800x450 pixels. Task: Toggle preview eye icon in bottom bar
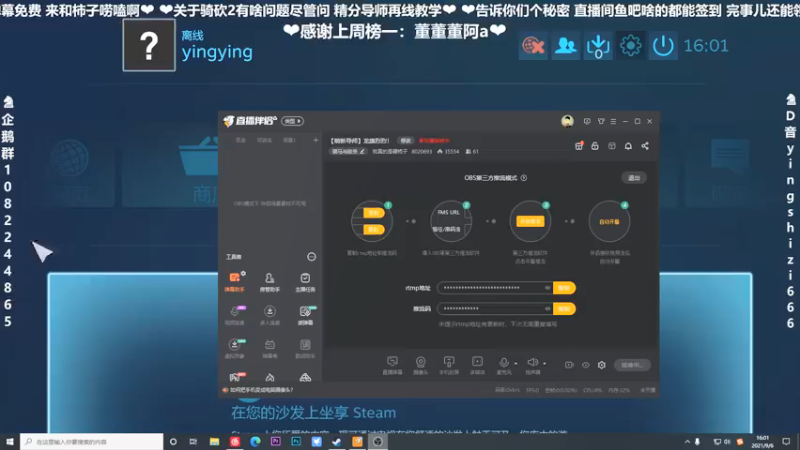click(x=585, y=365)
